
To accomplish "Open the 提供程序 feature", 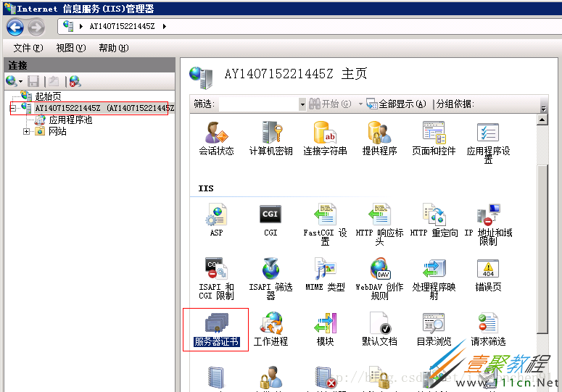I will [379, 138].
